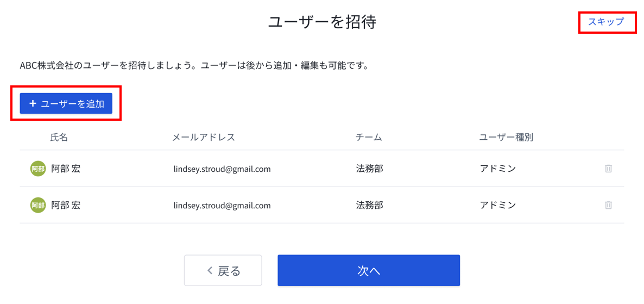Select the チーム column header
644x304 pixels.
pos(369,137)
